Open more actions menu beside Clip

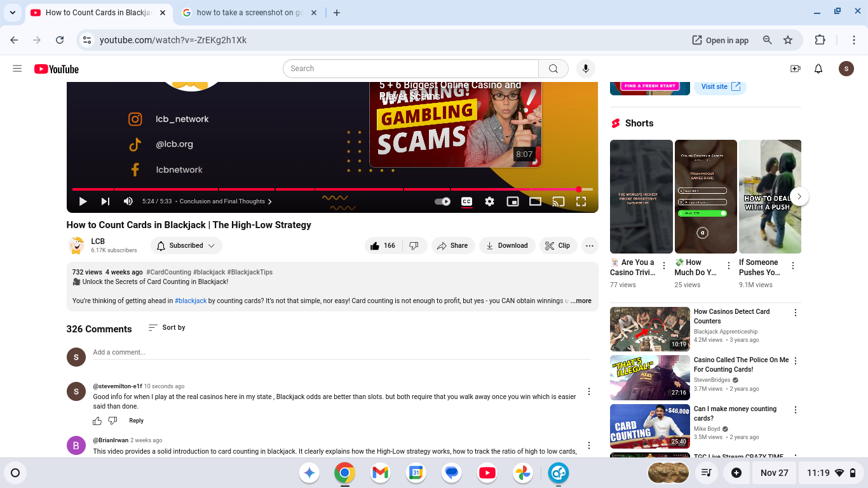click(590, 245)
